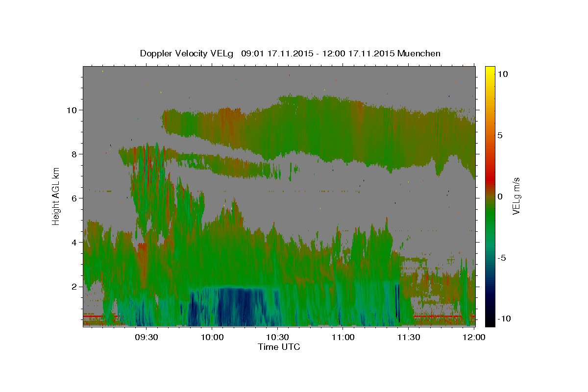Click the 10:30 time tick label
This screenshot has width=588, height=392.
pos(277,338)
